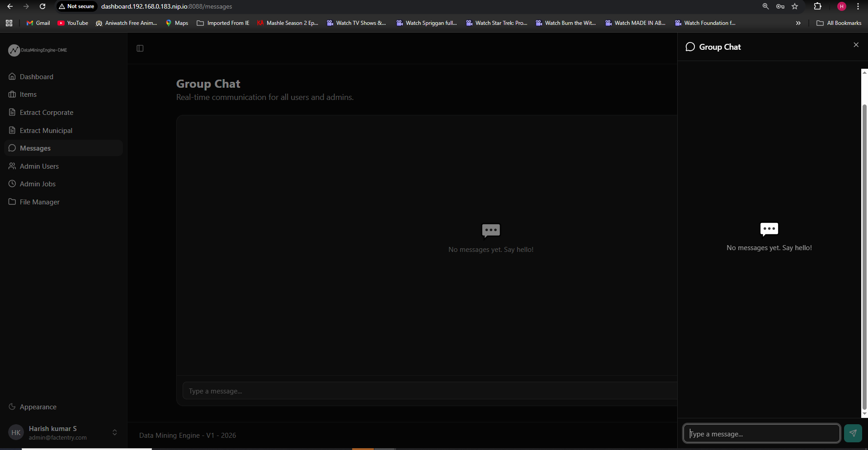The height and width of the screenshot is (450, 868).
Task: Go to Extract Corporate page
Action: [63, 112]
